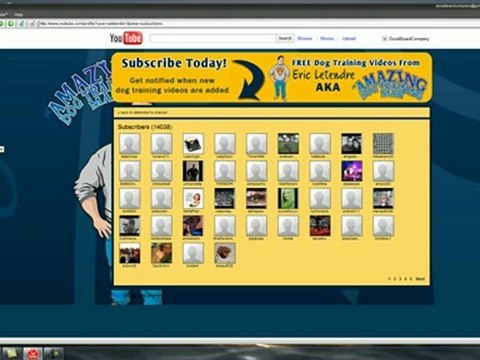480x360 pixels.
Task: Open the Upload link in YouTube header
Action: (x=349, y=38)
